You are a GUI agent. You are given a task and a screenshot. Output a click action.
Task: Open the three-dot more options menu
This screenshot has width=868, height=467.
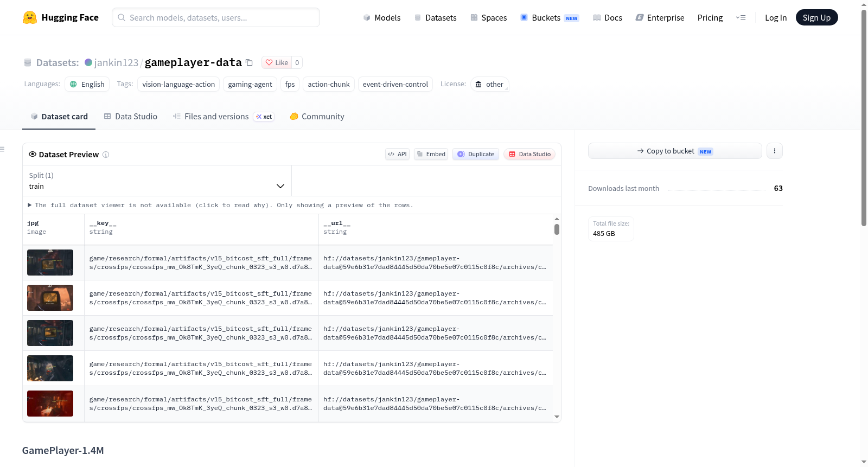775,151
